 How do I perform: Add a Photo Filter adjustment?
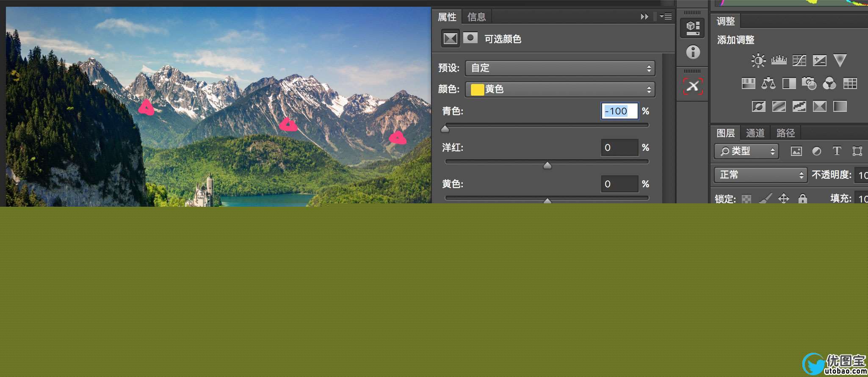[x=809, y=83]
